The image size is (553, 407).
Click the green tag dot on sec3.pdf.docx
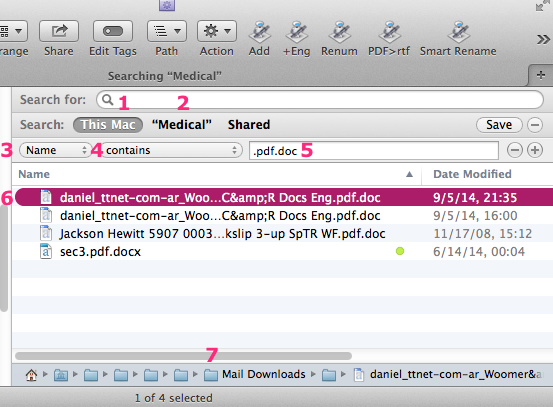coord(400,251)
